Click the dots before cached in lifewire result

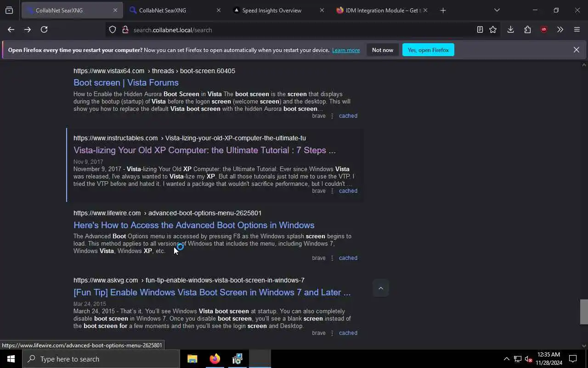pos(332,258)
